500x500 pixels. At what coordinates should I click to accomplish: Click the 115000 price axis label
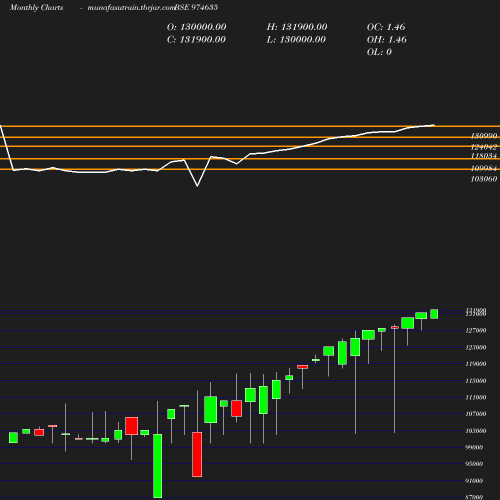click(476, 381)
